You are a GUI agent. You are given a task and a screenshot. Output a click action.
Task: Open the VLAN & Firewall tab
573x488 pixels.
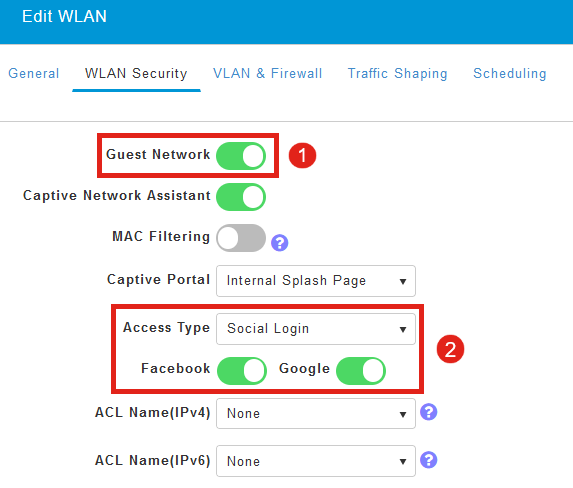pyautogui.click(x=267, y=73)
